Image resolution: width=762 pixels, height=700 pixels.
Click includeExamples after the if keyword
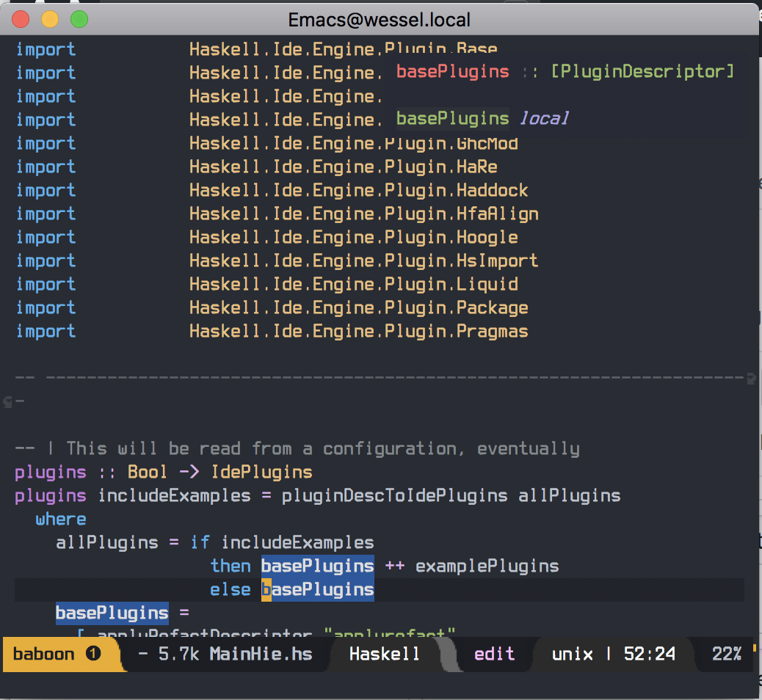(x=297, y=542)
